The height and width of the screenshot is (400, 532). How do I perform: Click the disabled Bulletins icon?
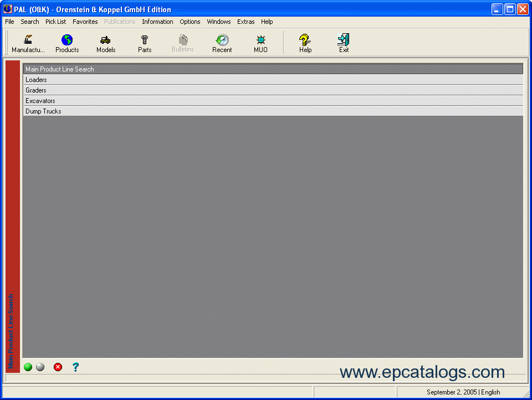pos(183,43)
